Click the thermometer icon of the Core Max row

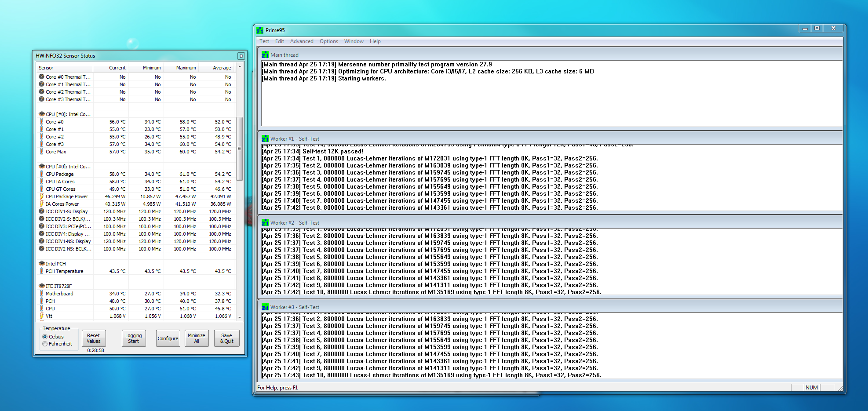(x=41, y=152)
